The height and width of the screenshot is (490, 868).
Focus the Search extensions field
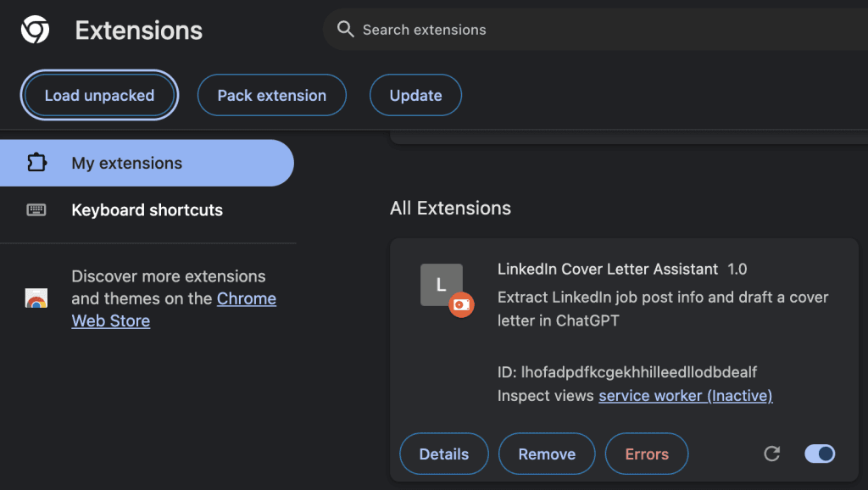tap(595, 30)
